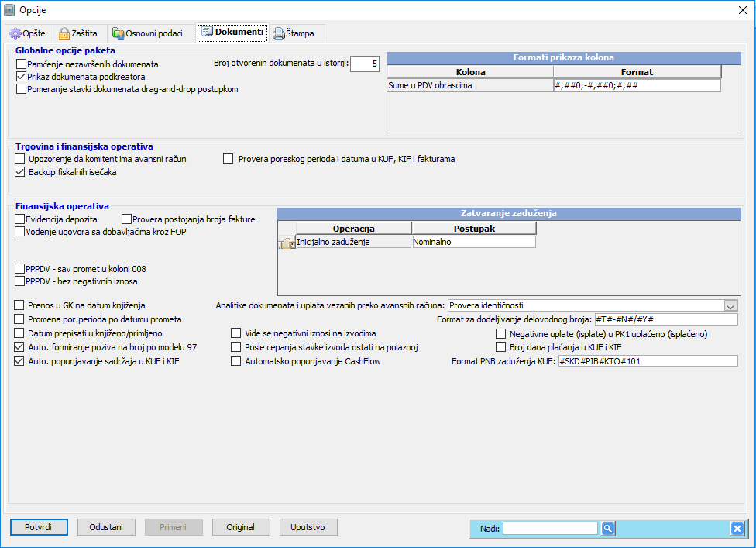Open Uputstvo help button
756x548 pixels.
click(308, 527)
